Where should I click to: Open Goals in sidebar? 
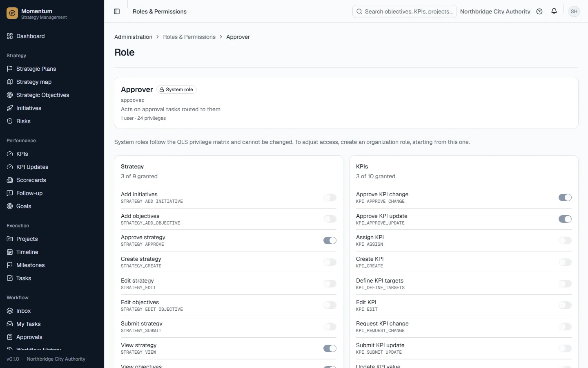click(x=52, y=206)
